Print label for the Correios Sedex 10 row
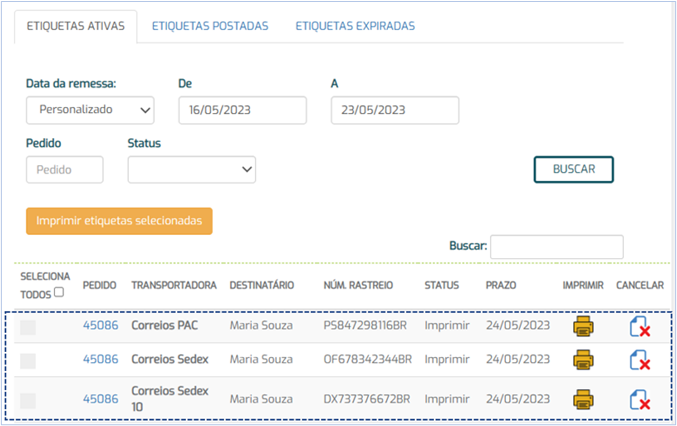The width and height of the screenshot is (677, 426). click(583, 399)
